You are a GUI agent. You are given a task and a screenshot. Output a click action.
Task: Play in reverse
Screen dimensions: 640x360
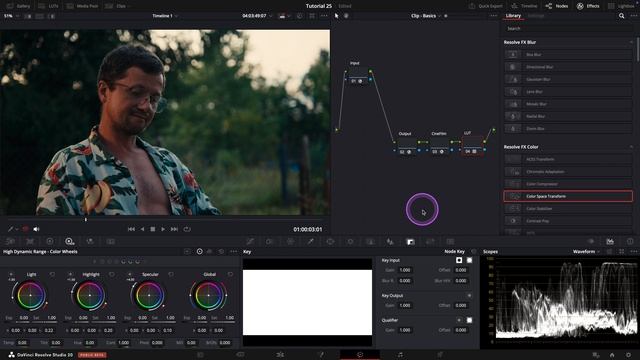tap(142, 229)
